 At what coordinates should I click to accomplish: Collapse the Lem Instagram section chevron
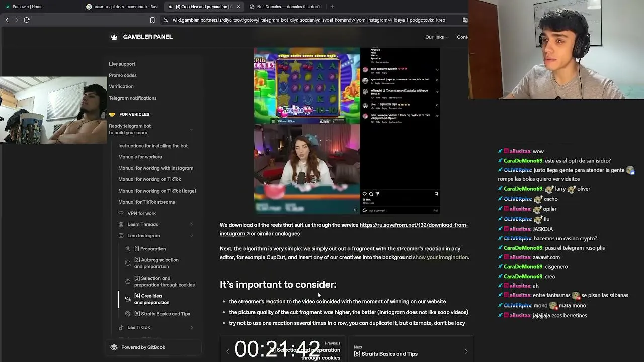click(x=191, y=236)
